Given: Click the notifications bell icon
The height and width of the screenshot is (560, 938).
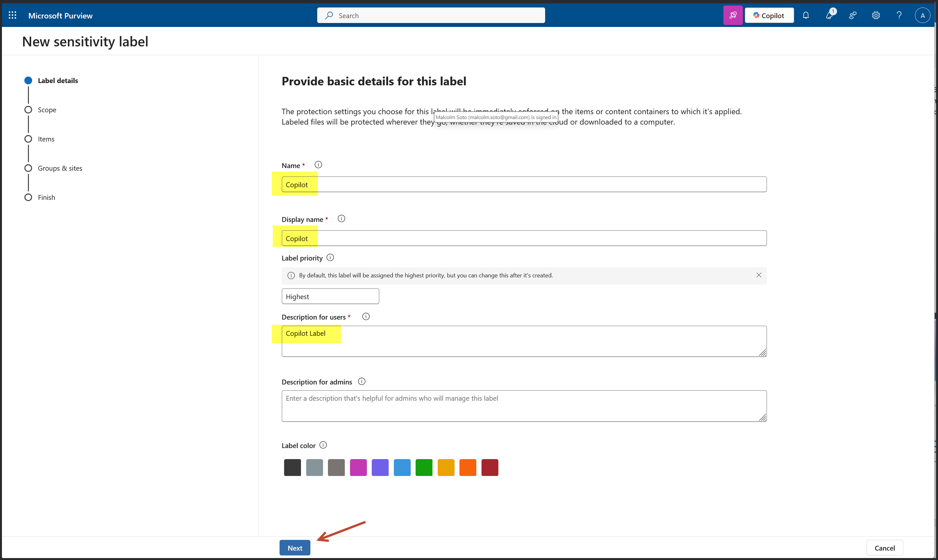Looking at the screenshot, I should pos(806,16).
